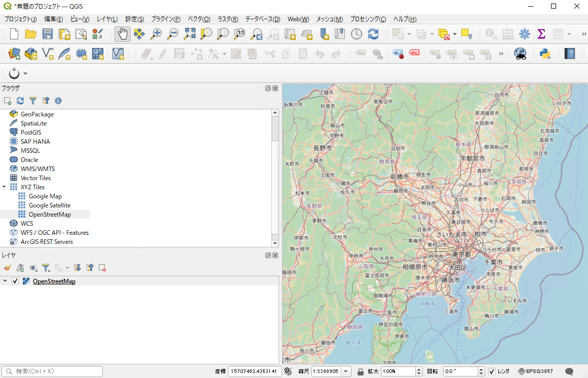
Task: Open the layer styling panel brush icon
Action: (8, 268)
